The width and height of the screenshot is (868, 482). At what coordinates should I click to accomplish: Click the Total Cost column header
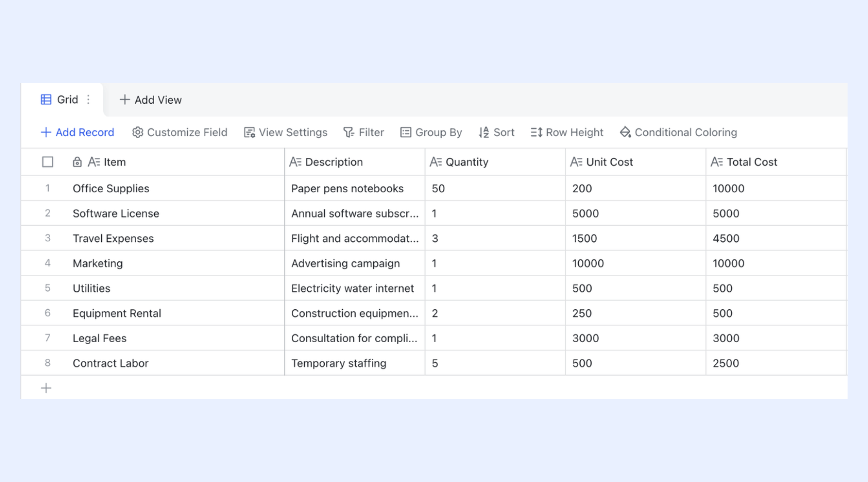[776, 162]
